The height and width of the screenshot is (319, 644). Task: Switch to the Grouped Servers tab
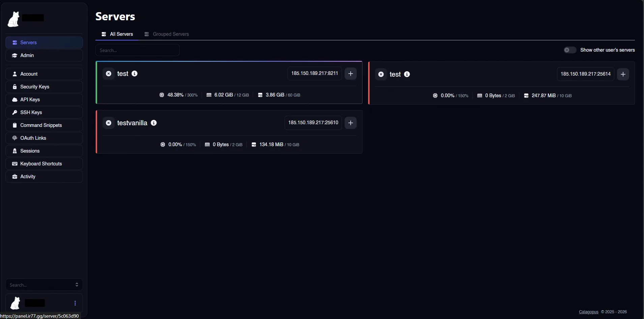[167, 34]
